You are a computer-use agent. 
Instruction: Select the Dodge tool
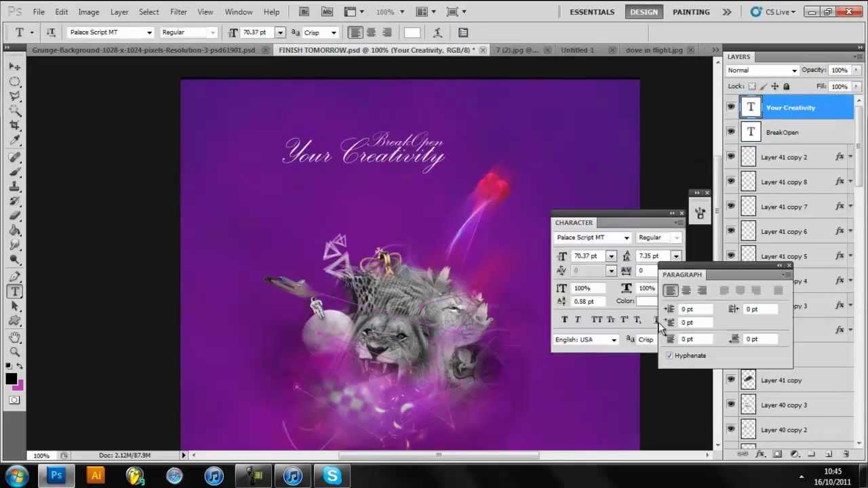tap(14, 261)
